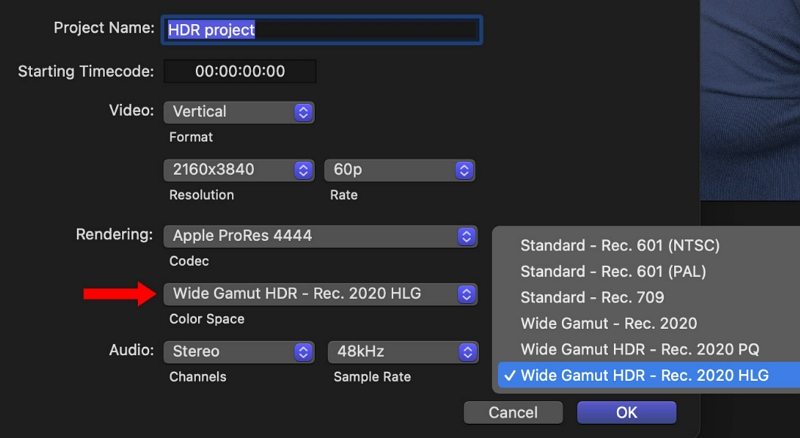Select Standard - Rec. 601 (NTSC) option

tap(648, 246)
